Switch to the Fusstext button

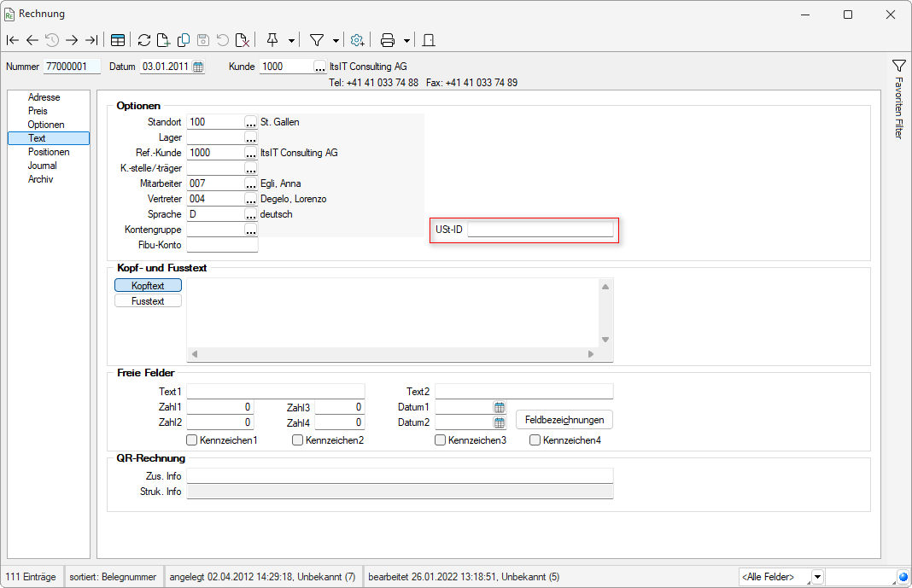pos(148,301)
